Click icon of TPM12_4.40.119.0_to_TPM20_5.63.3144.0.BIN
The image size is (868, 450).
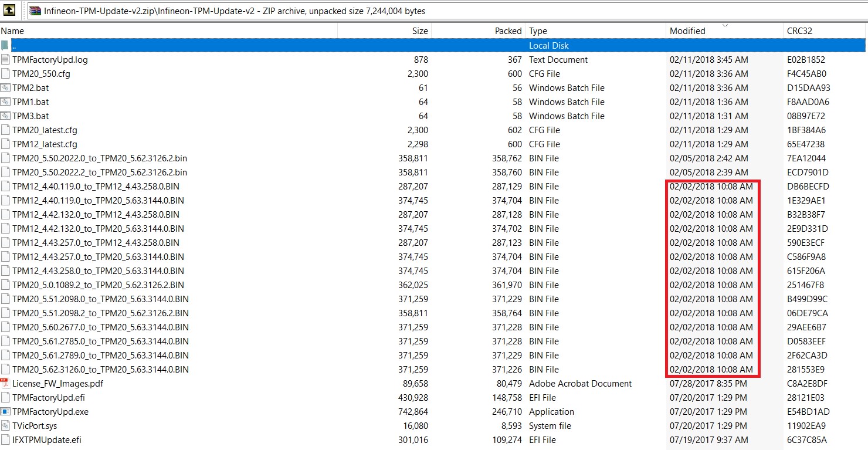[x=5, y=201]
